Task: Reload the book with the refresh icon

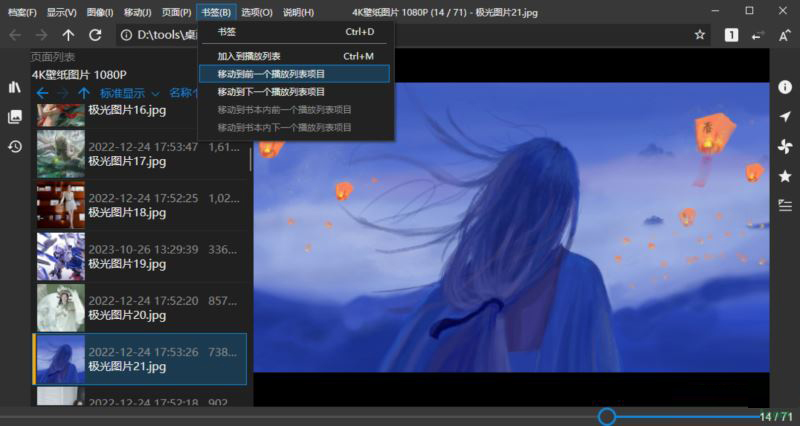Action: point(95,35)
